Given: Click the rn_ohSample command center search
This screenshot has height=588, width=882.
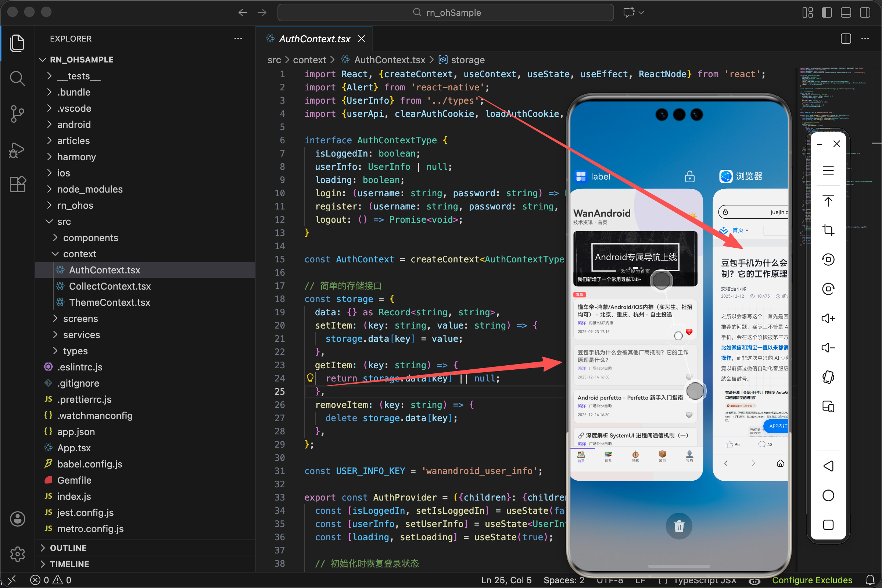Looking at the screenshot, I should pyautogui.click(x=445, y=12).
